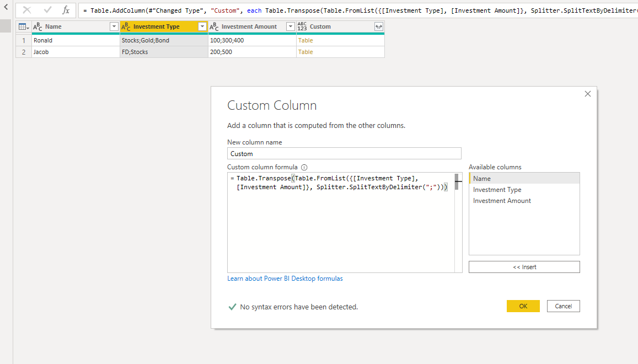Click the 200;500 cell

252,52
